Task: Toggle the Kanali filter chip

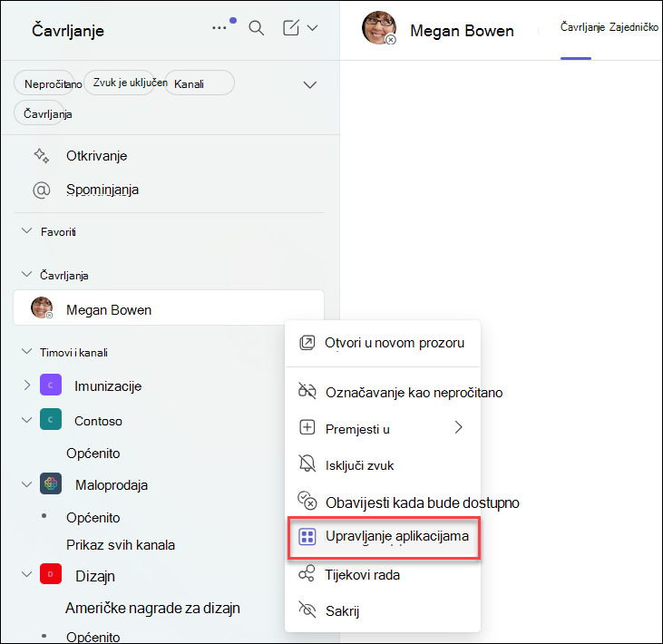Action: click(200, 83)
